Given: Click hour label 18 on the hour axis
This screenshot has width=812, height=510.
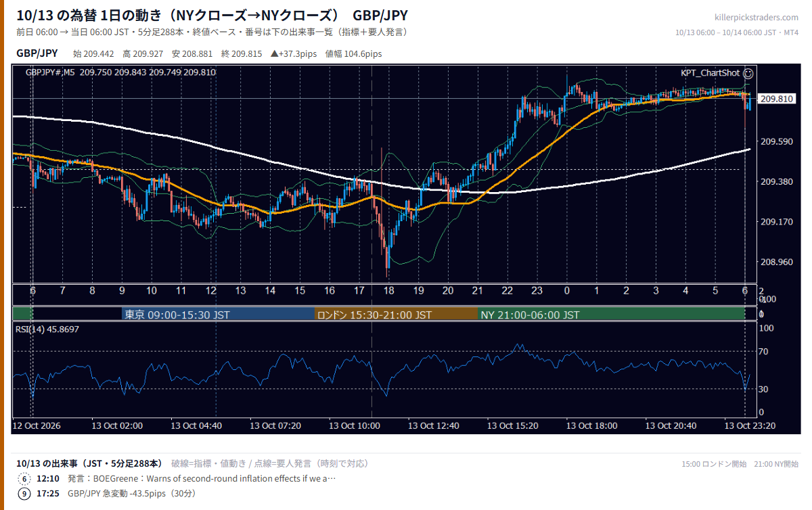Looking at the screenshot, I should point(388,291).
